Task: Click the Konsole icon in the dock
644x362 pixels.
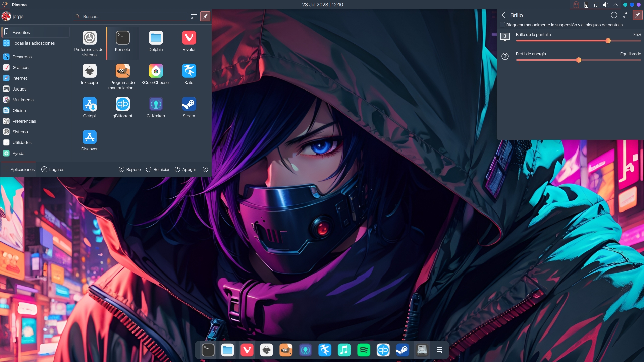Action: click(208, 350)
